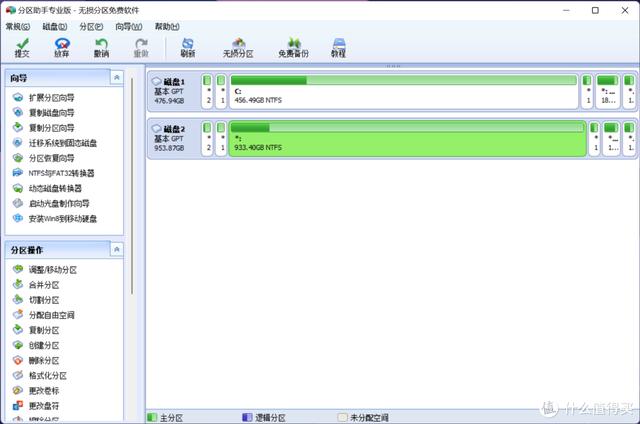Screen dimensions: 640x424
Task: Launch 复制磁盘向导 from the wizard panel
Action: [44, 113]
